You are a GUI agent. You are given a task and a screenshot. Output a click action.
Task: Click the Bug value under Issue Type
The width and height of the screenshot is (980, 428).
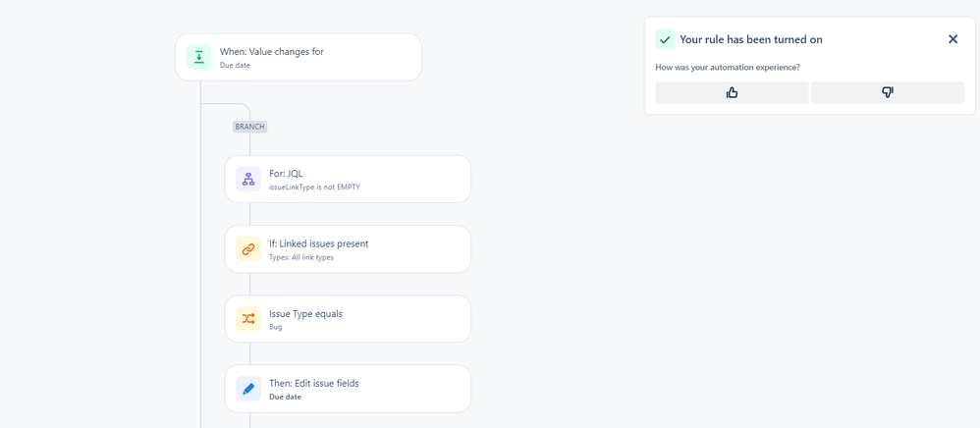pyautogui.click(x=275, y=327)
